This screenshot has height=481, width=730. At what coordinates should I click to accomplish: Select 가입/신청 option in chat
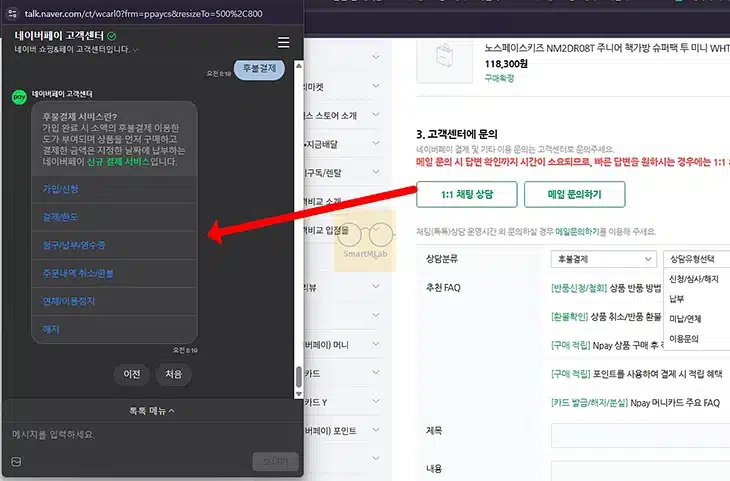coord(114,189)
